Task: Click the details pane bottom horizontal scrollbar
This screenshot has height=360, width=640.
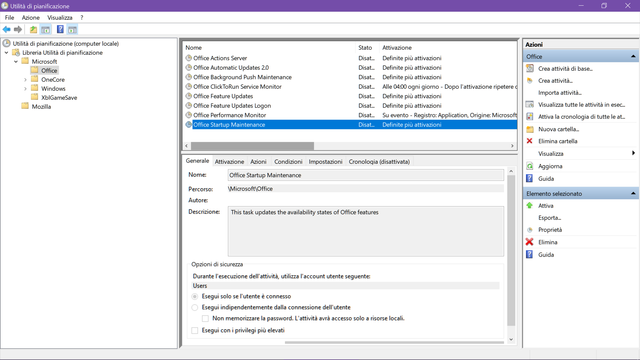Action: coord(394,342)
